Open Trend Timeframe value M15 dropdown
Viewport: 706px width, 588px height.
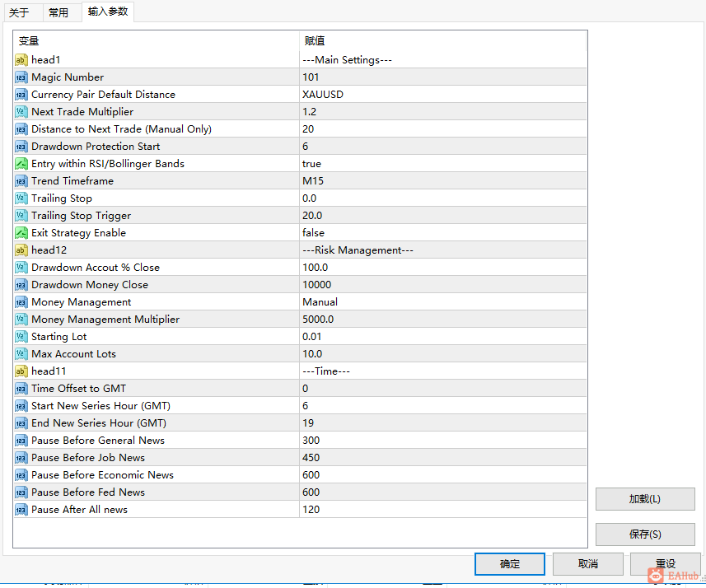pos(443,181)
